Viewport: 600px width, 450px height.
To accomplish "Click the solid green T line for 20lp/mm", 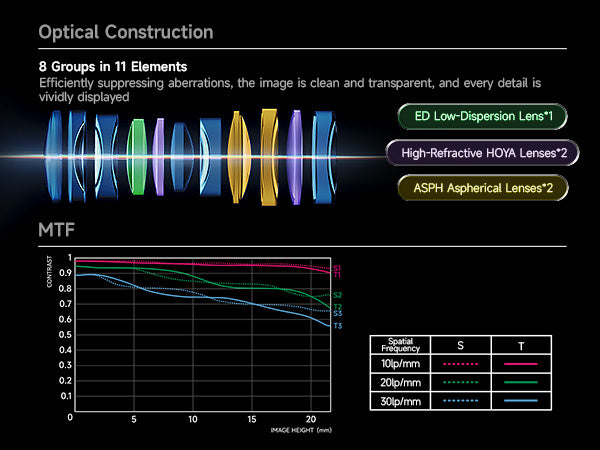I will [522, 382].
